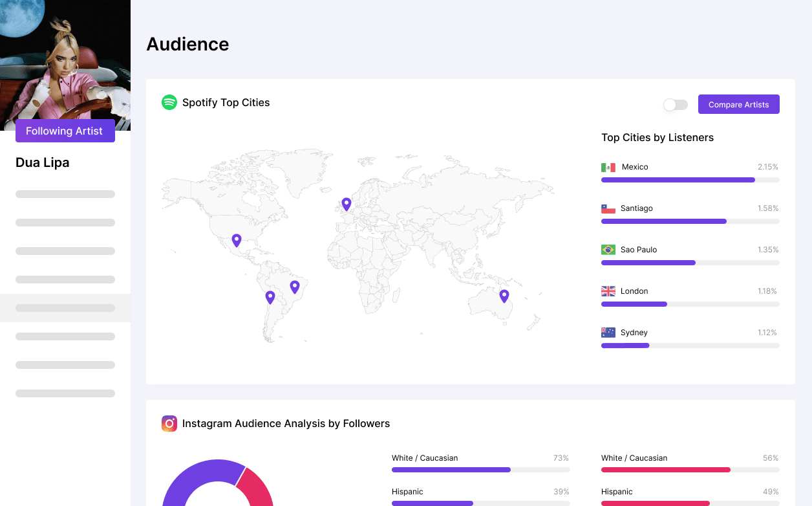Click the Sydney listeners progress bar
The image size is (812, 506).
tap(690, 346)
